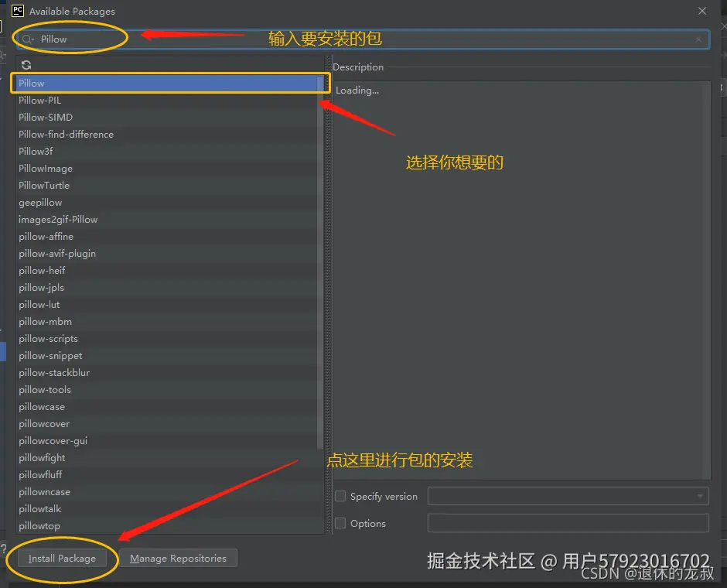Close the Available Packages dialog
This screenshot has height=588, width=727.
coord(702,11)
